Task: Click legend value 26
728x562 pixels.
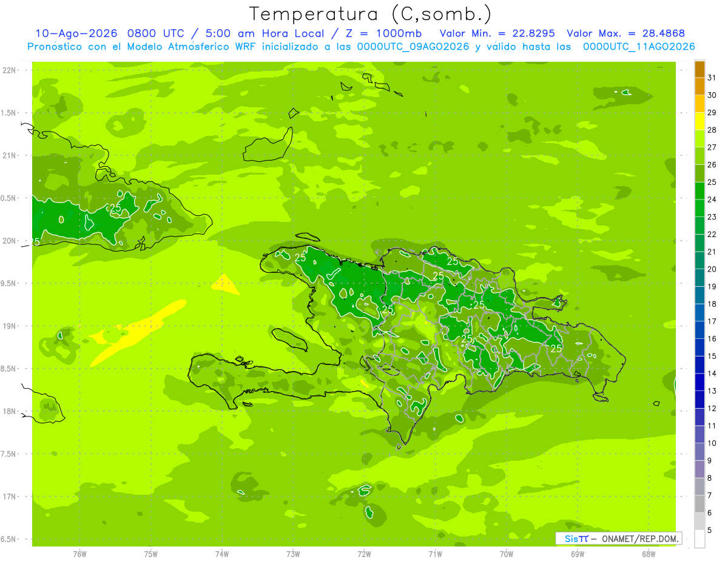Action: [712, 165]
